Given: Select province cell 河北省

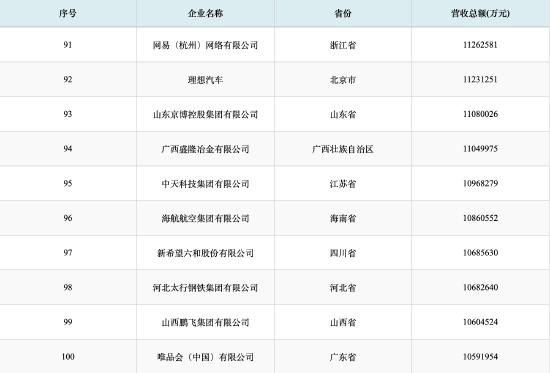Looking at the screenshot, I should click(343, 288).
